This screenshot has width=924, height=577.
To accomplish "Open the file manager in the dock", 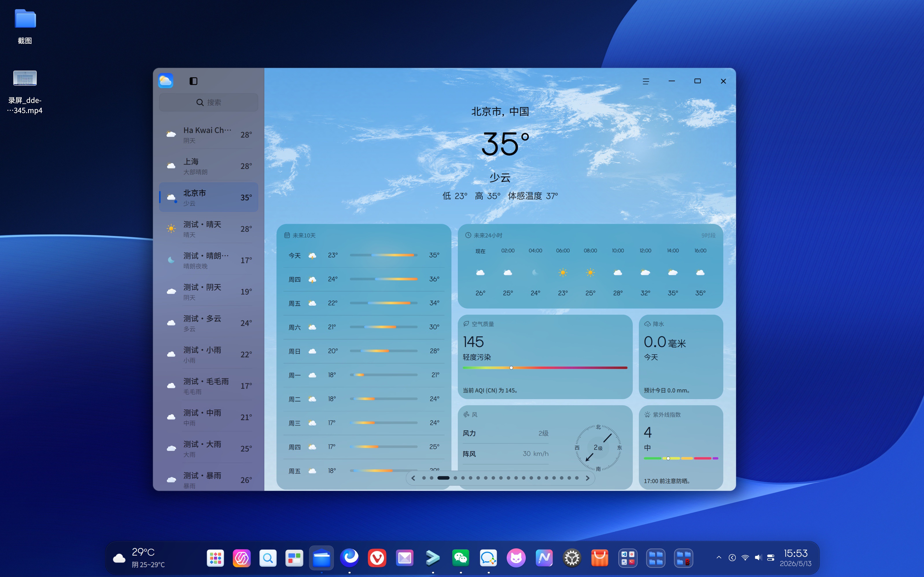I will tap(322, 558).
